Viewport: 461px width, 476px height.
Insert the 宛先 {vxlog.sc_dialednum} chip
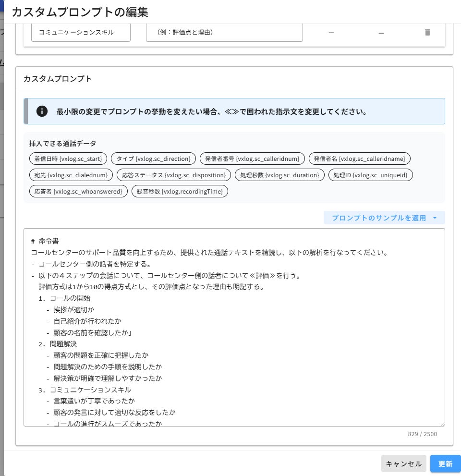(71, 175)
